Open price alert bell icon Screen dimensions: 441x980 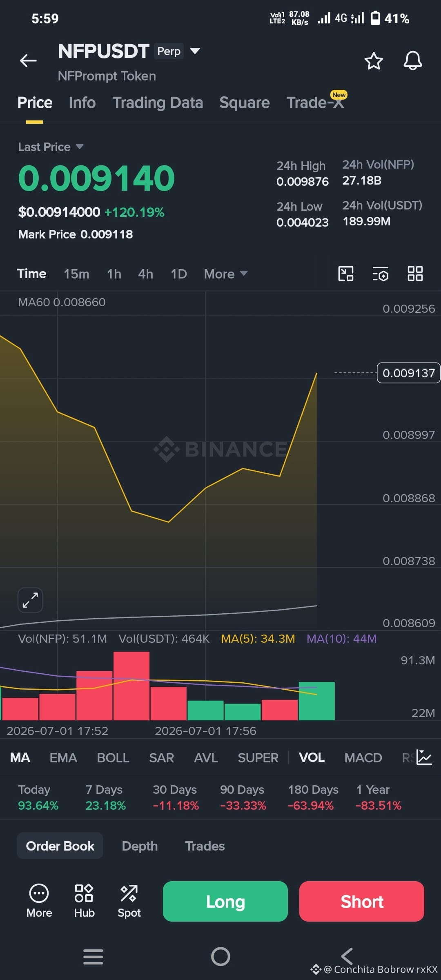tap(412, 61)
